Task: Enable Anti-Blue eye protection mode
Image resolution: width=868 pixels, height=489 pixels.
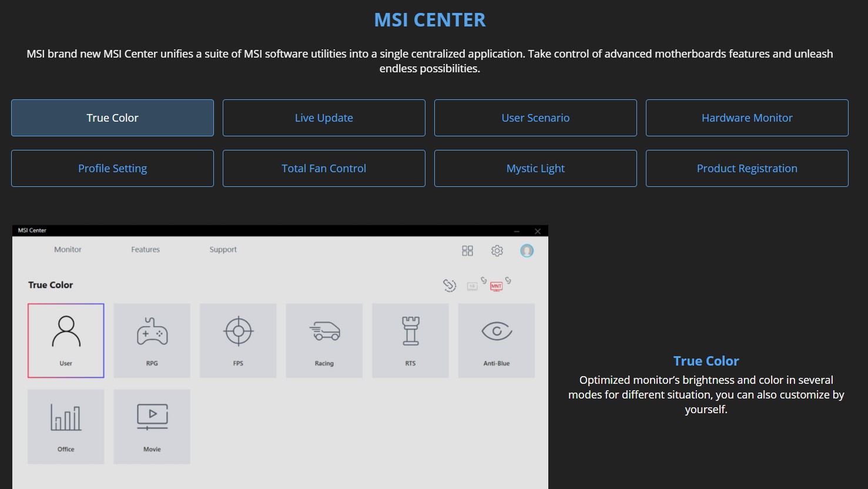Action: pyautogui.click(x=496, y=340)
